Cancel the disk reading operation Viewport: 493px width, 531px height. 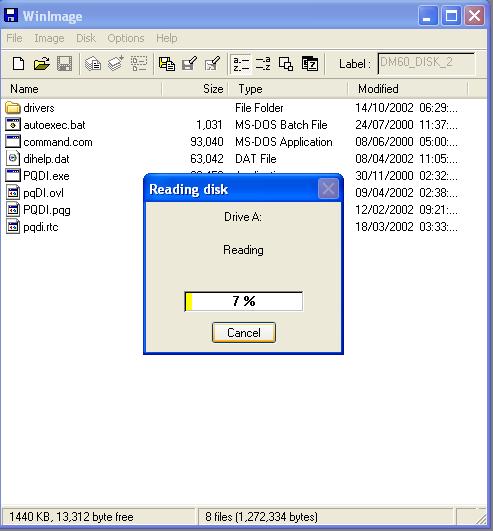click(244, 333)
